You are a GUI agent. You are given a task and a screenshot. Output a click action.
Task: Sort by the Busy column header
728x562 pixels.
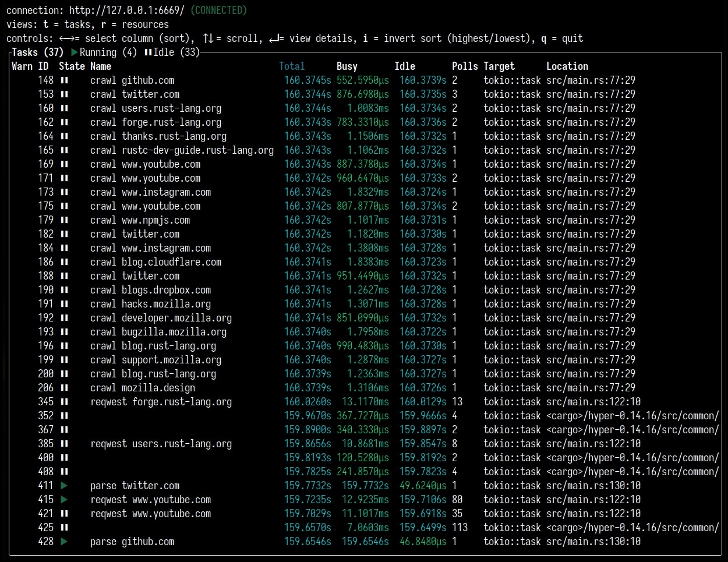coord(347,66)
